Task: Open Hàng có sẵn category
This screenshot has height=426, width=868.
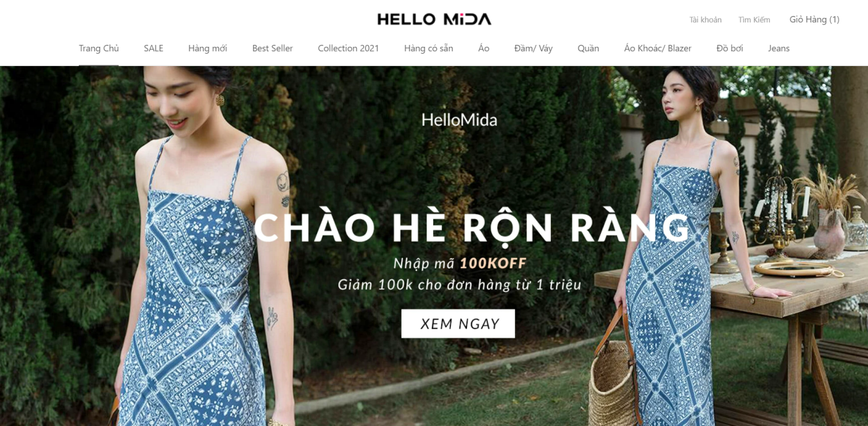Action: [429, 48]
